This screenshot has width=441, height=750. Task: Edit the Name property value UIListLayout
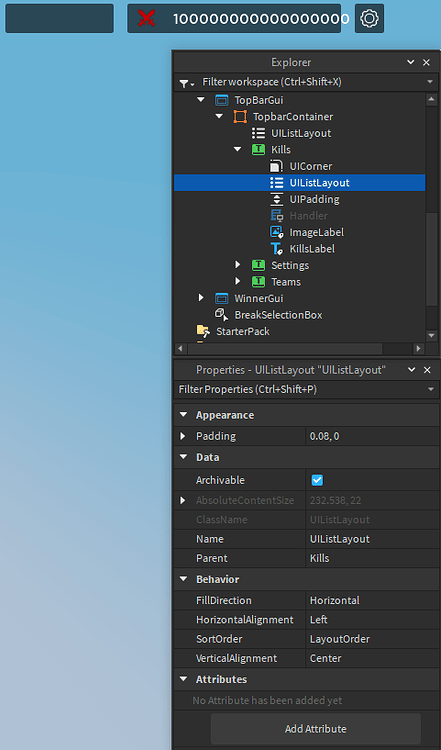pyautogui.click(x=340, y=539)
